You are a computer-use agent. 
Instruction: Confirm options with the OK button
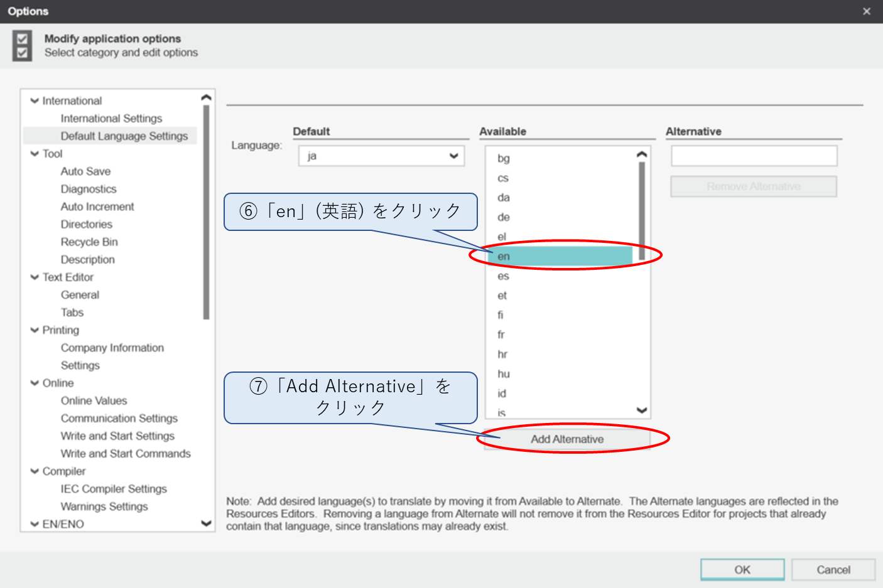pos(742,570)
